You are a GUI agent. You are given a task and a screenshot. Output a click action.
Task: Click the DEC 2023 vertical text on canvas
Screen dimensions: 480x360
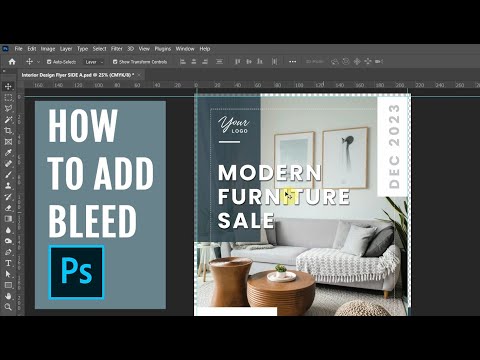pyautogui.click(x=394, y=147)
